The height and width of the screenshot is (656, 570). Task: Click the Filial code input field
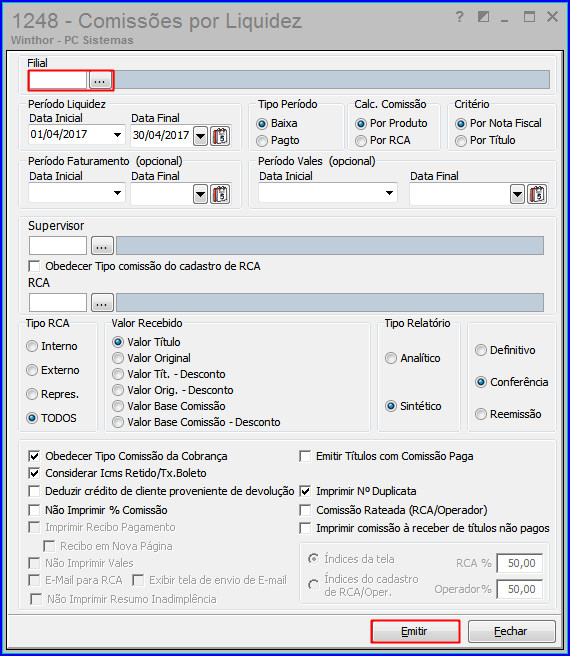click(58, 80)
